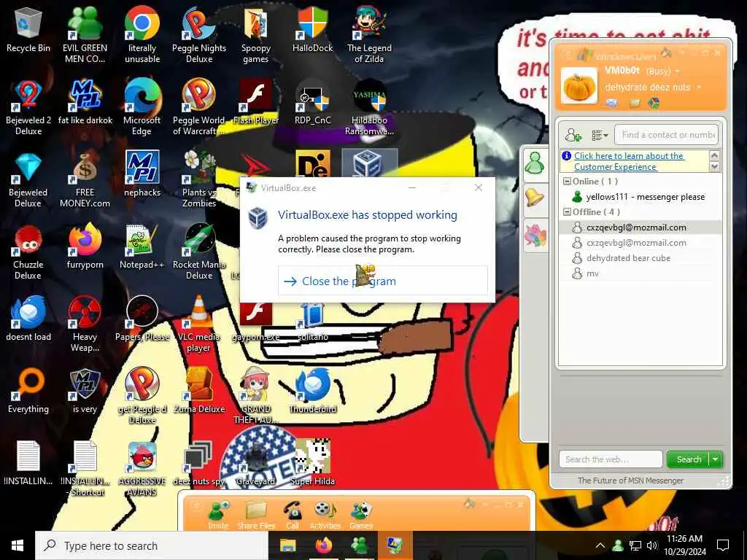
Task: Click the VLC media player desktop icon
Action: click(x=199, y=324)
